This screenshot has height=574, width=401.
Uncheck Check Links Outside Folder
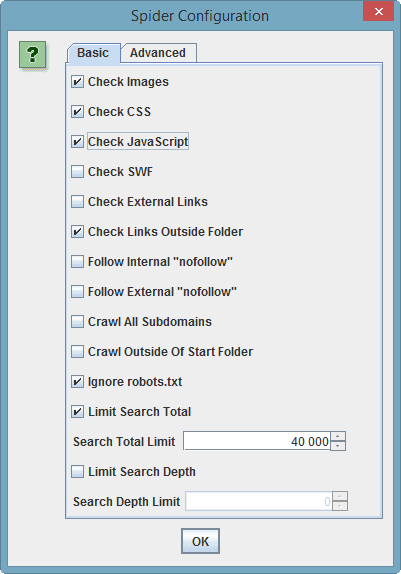[x=77, y=232]
